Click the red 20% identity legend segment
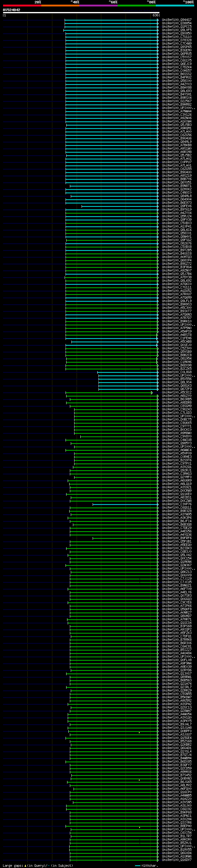The height and width of the screenshot is (868, 197). pos(22,6)
